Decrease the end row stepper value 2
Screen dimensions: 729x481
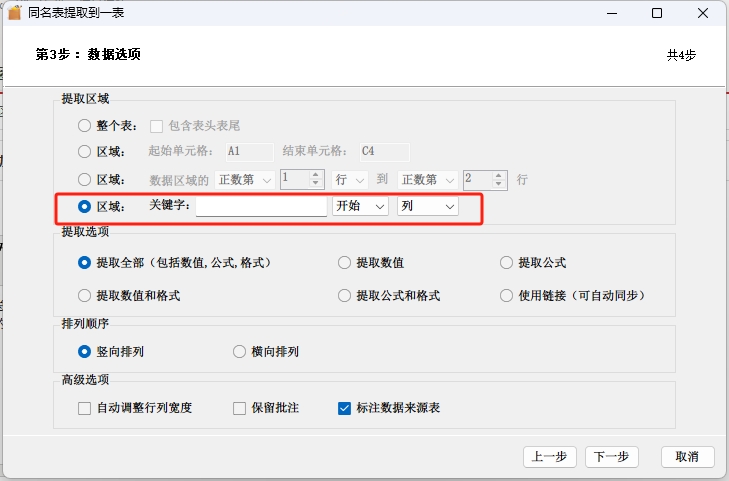click(x=498, y=184)
